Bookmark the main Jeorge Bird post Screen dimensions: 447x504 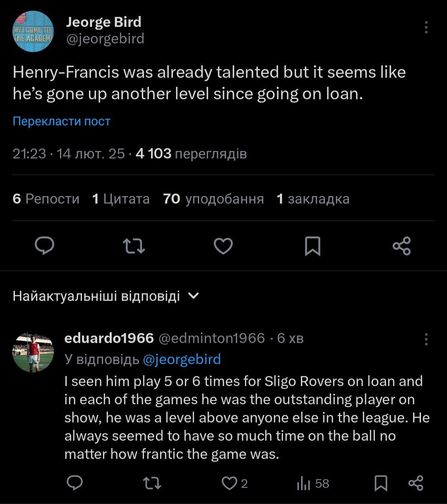[x=312, y=246]
